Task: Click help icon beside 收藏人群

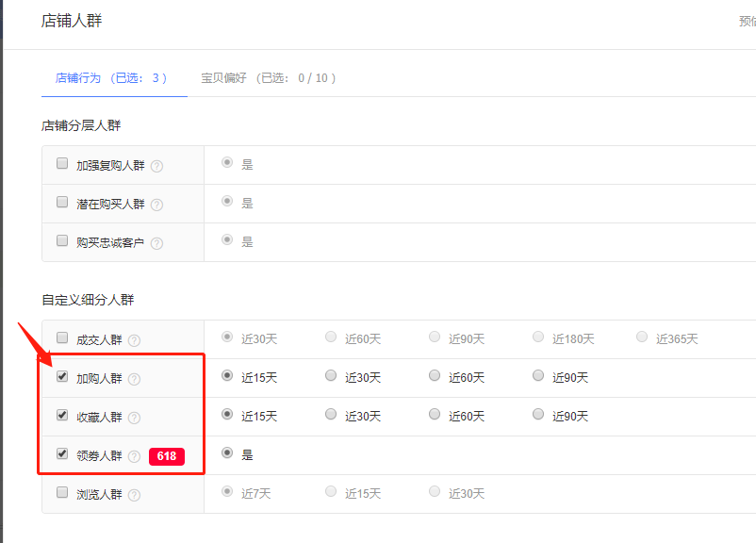Action: point(134,418)
